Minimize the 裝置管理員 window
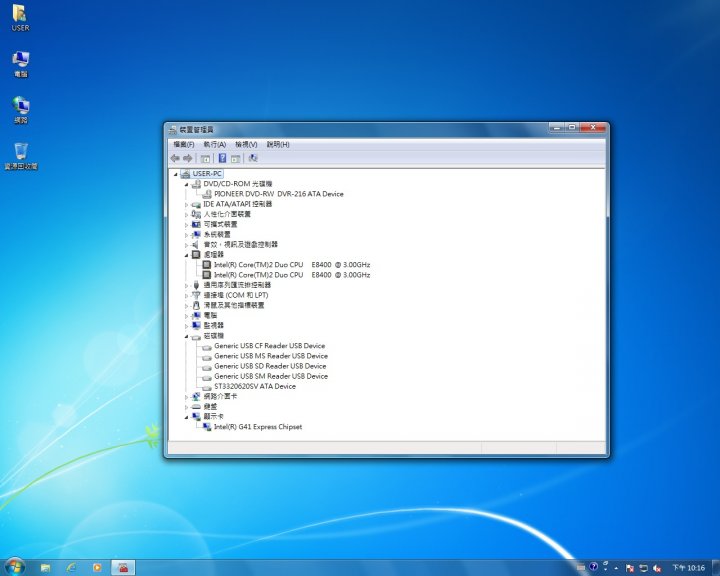The image size is (720, 576). click(557, 127)
